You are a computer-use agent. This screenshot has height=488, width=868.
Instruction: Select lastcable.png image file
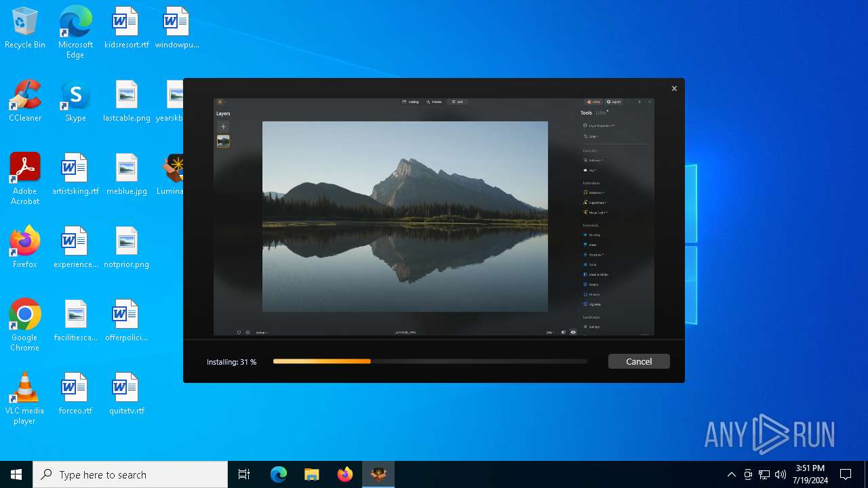[126, 102]
